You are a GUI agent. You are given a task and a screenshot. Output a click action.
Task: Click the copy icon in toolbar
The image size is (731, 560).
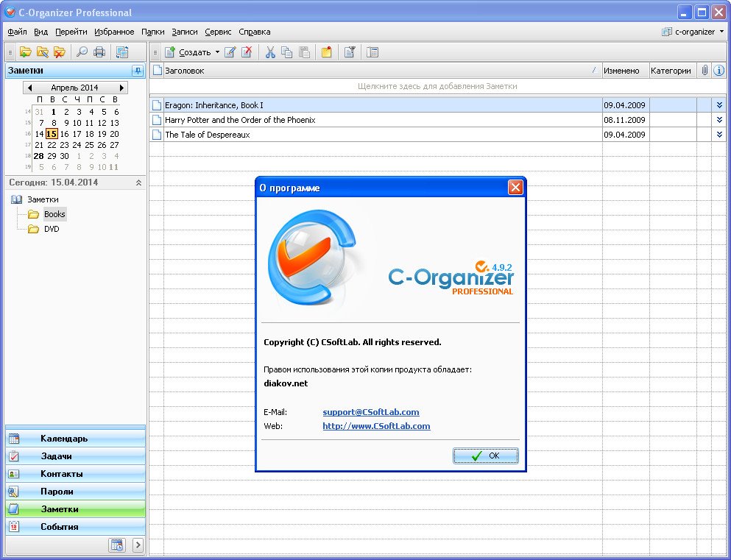coord(286,52)
